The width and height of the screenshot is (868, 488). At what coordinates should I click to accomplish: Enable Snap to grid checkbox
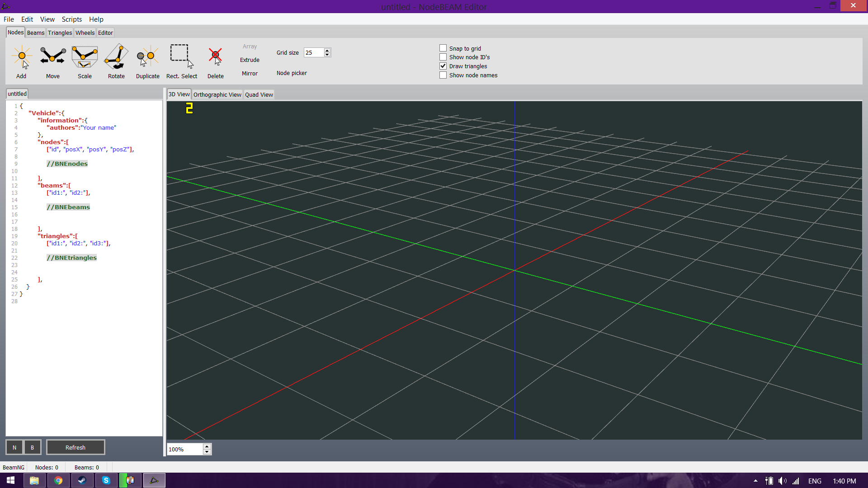click(443, 48)
